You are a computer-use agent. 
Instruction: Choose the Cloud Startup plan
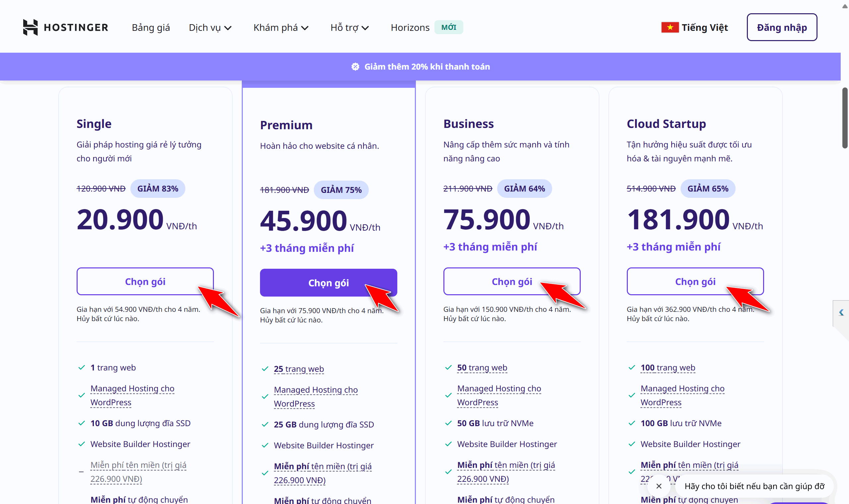click(x=695, y=281)
